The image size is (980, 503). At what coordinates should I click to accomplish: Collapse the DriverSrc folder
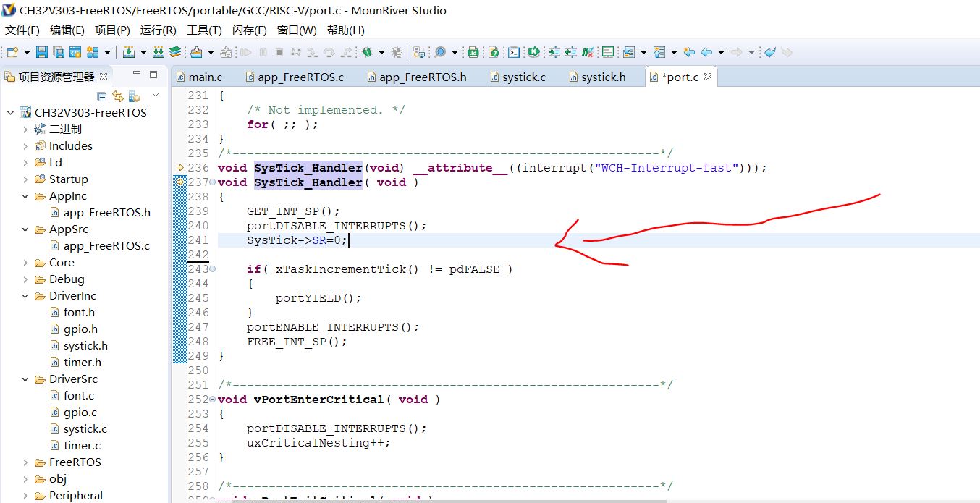[x=25, y=379]
